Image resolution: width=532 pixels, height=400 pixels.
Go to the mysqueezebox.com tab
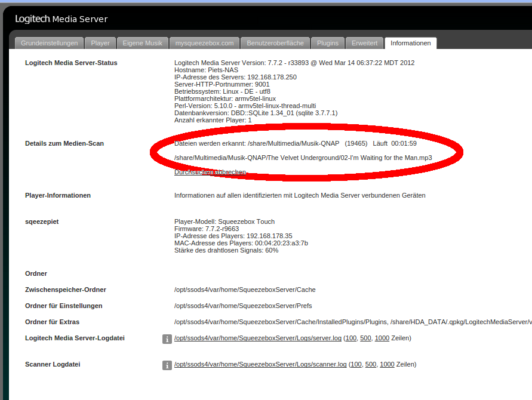click(205, 43)
